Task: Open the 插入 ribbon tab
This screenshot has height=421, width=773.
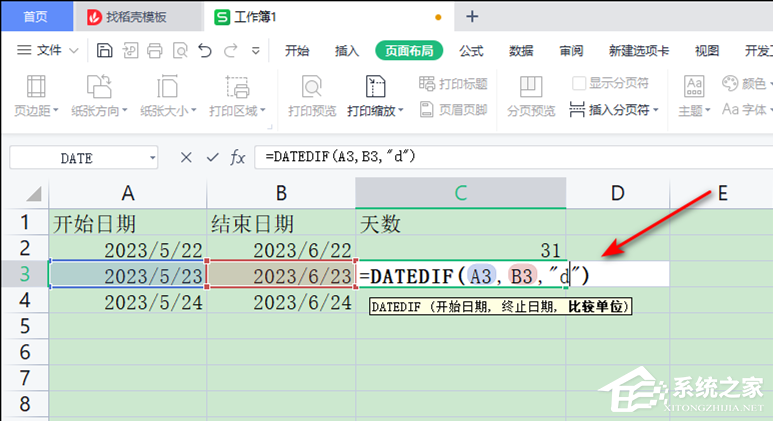Action: pos(347,51)
